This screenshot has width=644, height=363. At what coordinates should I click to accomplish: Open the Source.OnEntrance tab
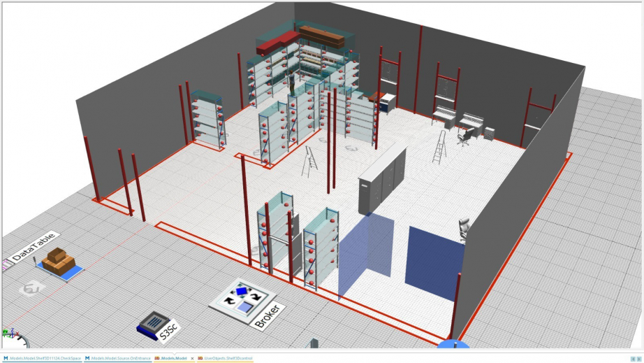tap(117, 358)
